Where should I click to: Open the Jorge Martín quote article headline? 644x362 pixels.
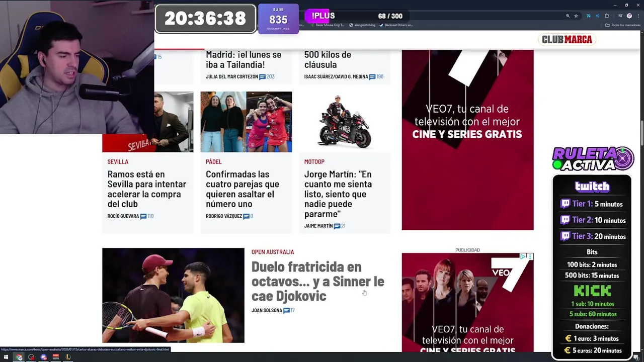point(338,194)
